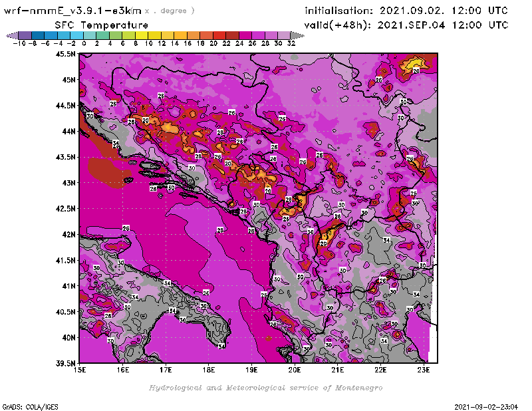Click 'Hydrological and Meteorological service of Montenegro' caption
Screen dimensions: 532x411
pos(265,388)
